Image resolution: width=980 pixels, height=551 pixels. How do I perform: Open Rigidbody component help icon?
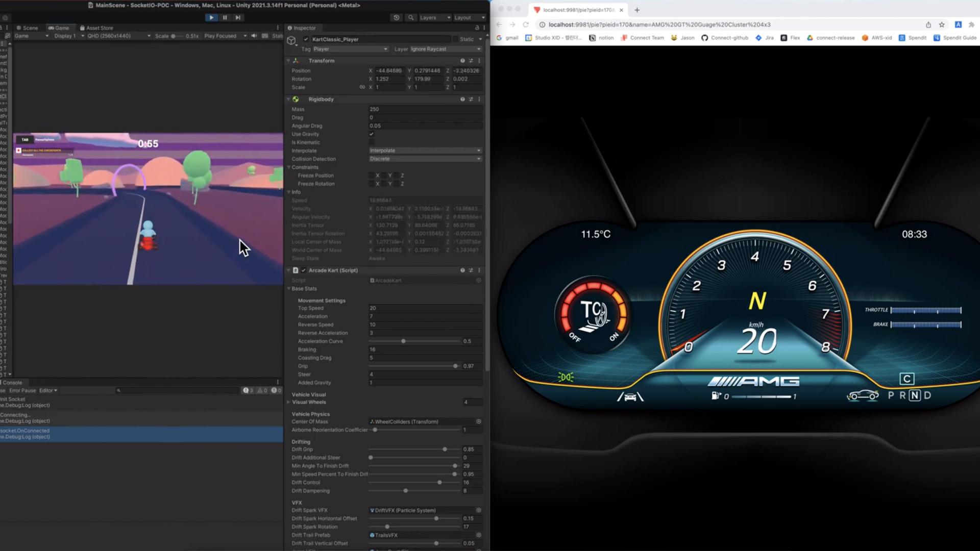coord(462,99)
